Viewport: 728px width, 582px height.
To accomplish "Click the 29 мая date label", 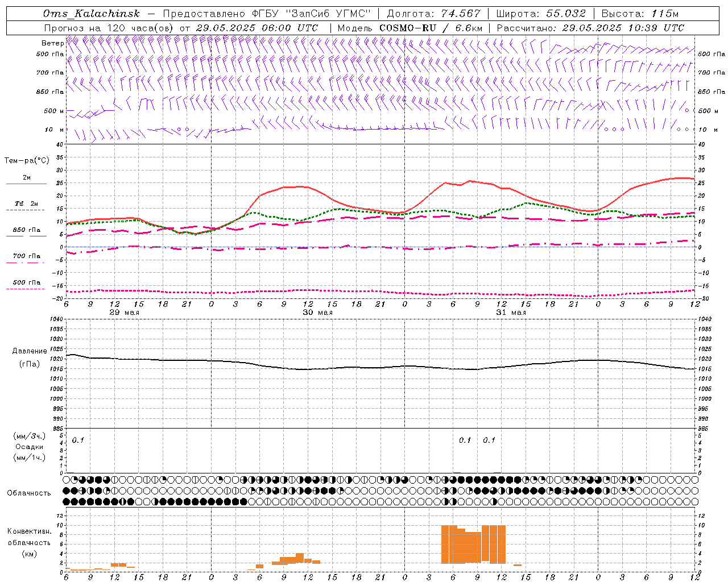I will pos(124,312).
